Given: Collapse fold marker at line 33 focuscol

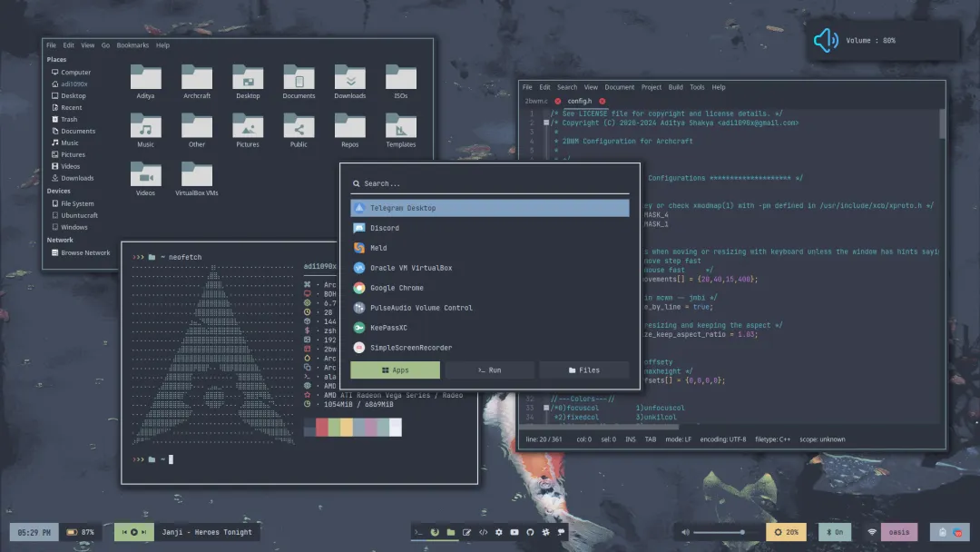Looking at the screenshot, I should point(545,408).
